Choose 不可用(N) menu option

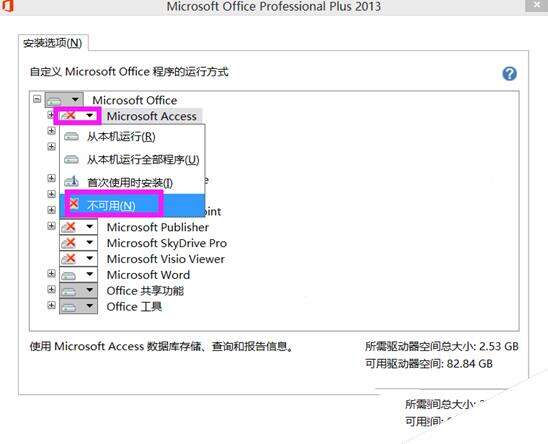tap(132, 205)
